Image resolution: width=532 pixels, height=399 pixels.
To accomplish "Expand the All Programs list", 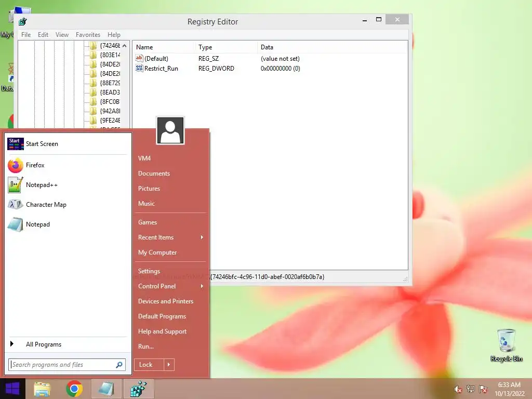I will 44,344.
